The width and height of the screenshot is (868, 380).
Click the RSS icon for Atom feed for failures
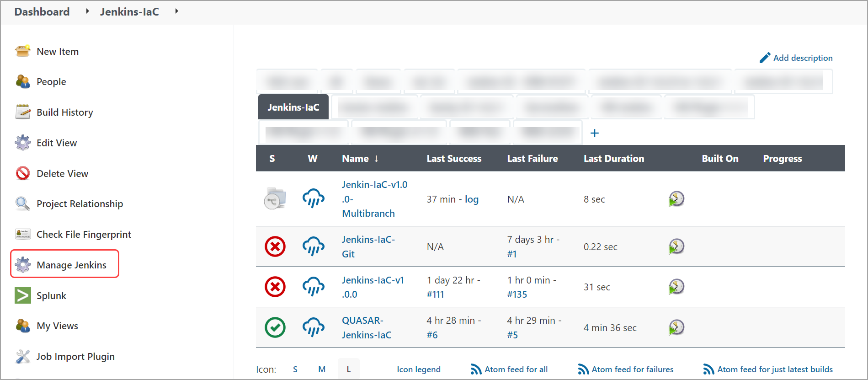pos(583,369)
